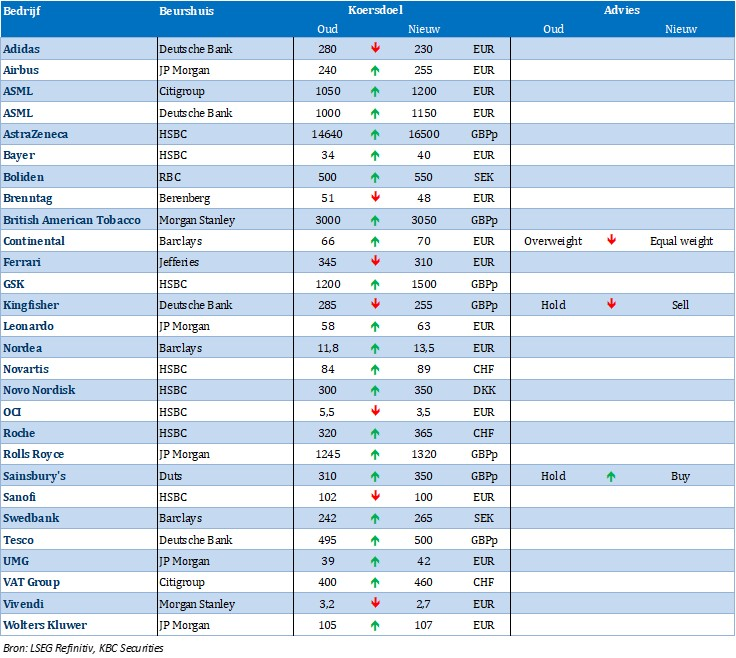Viewport: 736px width, 658px height.
Task: Click the red down arrow for Ferrari
Action: (x=375, y=262)
